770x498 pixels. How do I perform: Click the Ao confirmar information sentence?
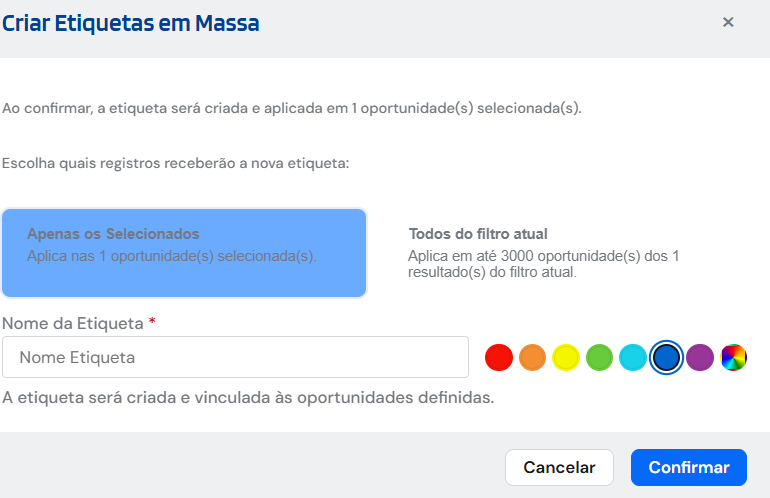[x=292, y=108]
